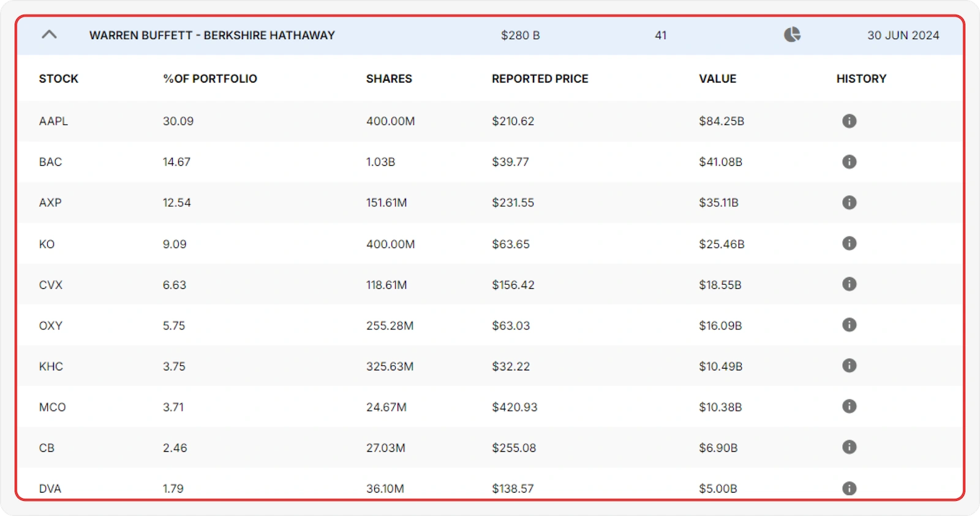Open the pie chart allocation view
The width and height of the screenshot is (980, 516).
pos(792,35)
